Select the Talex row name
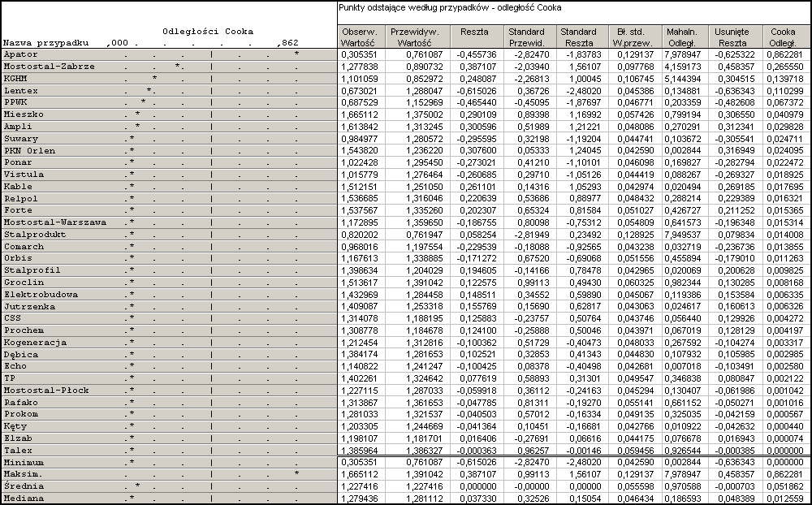 click(18, 451)
